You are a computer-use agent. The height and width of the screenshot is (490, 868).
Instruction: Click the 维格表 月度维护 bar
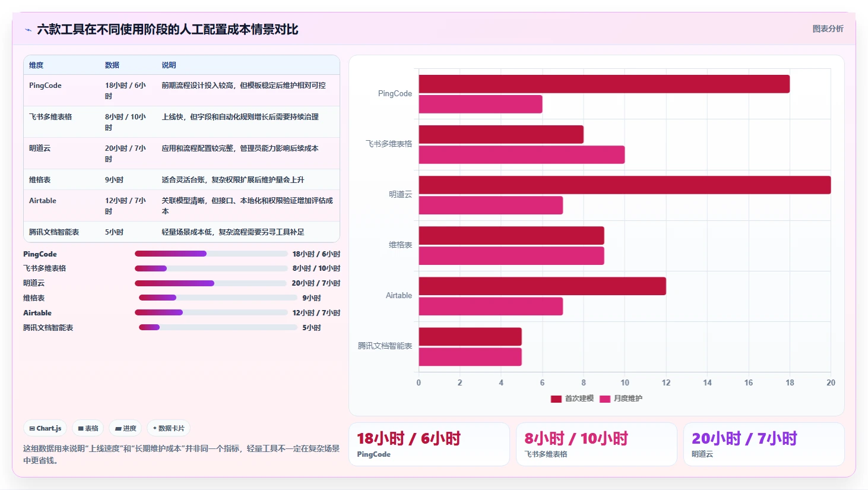tap(511, 255)
